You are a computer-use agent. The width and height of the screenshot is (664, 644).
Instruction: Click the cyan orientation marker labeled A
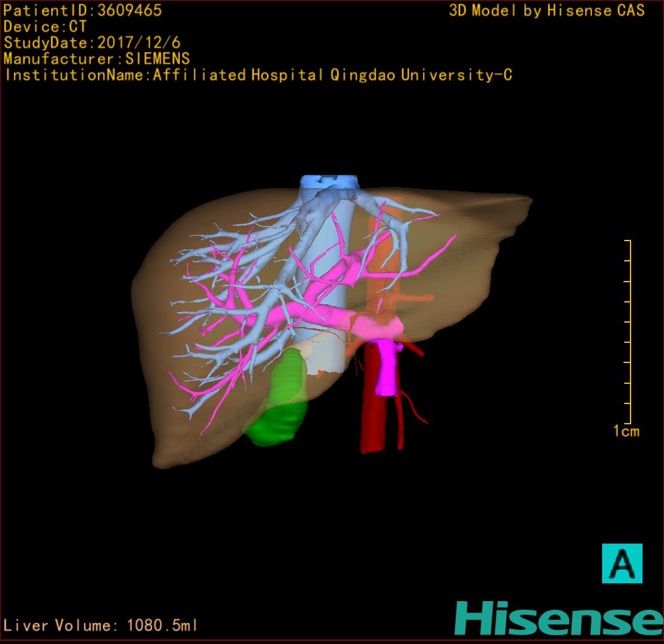click(x=622, y=563)
